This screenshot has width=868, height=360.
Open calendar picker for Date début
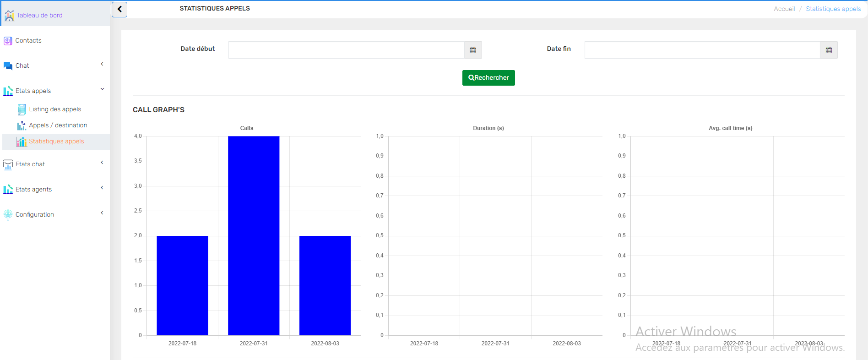[473, 50]
